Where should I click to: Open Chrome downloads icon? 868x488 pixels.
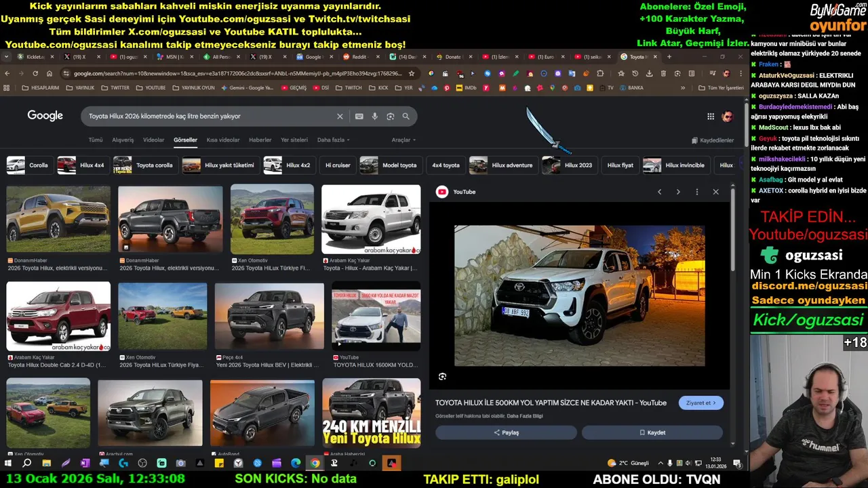(x=649, y=73)
